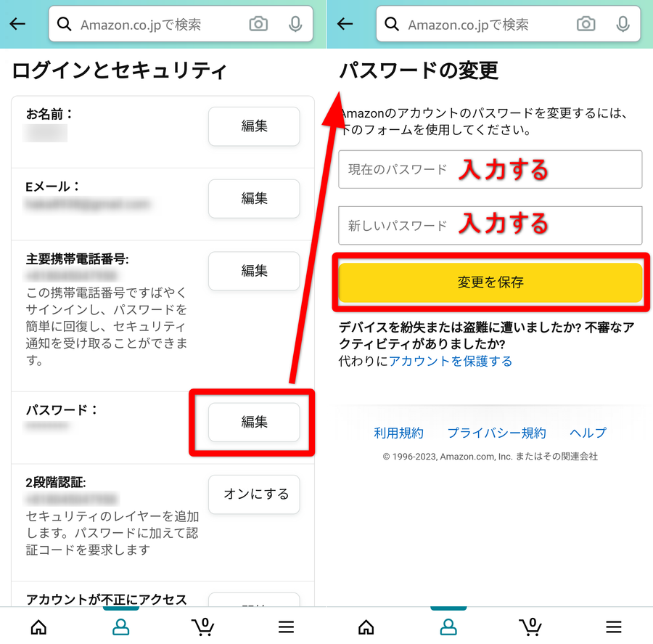Select the パスワードの変更 heading
Viewport: 653px width, 644px height.
[x=419, y=70]
